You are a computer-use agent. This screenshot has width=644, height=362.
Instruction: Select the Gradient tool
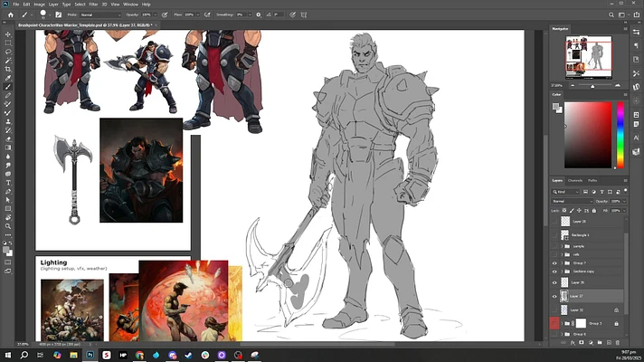pos(8,148)
